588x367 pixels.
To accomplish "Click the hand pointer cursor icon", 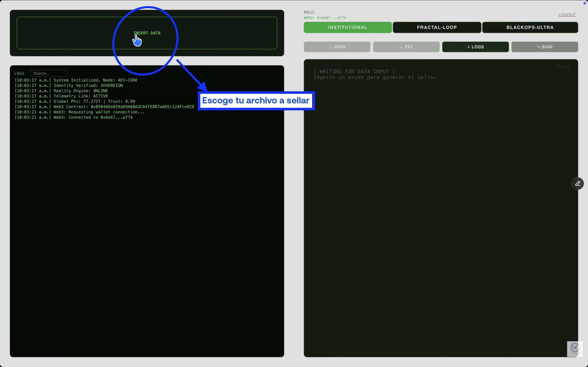I will click(137, 40).
